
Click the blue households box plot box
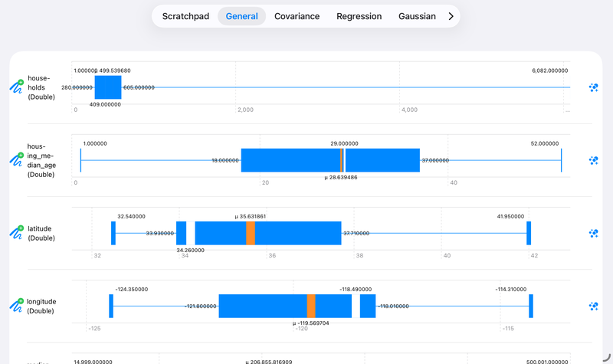click(108, 87)
